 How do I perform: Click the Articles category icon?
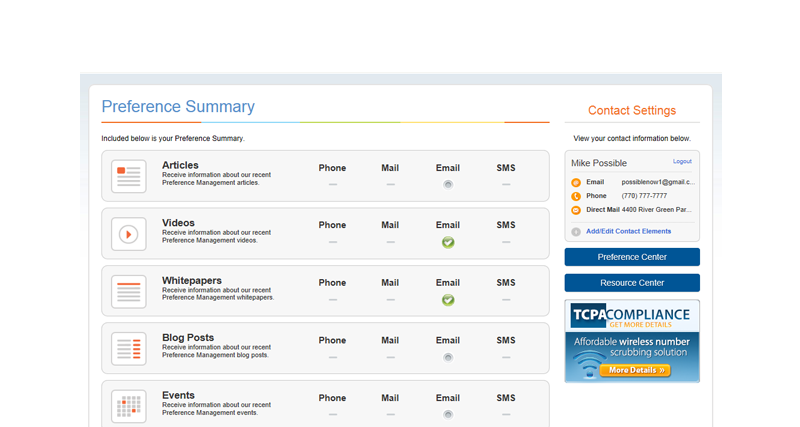point(129,177)
